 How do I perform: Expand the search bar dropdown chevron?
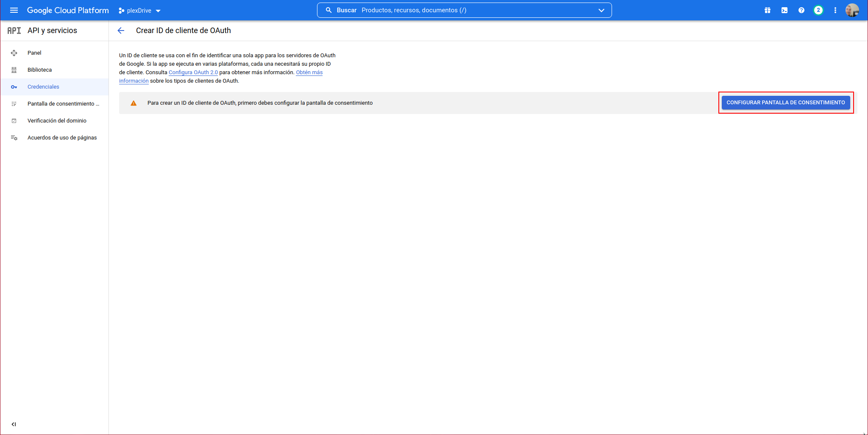pos(601,10)
